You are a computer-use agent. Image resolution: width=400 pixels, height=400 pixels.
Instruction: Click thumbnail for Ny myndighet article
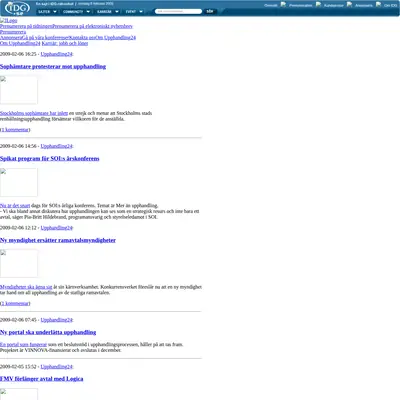tap(19, 263)
